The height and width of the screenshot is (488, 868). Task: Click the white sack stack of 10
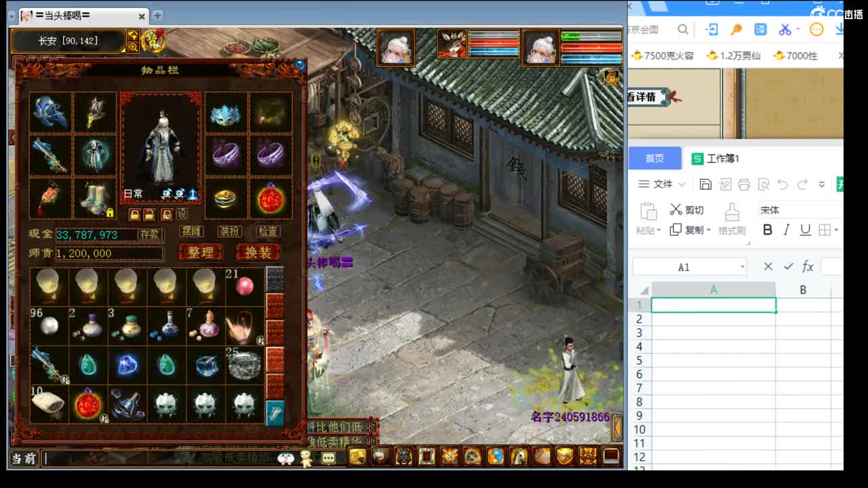coord(50,405)
